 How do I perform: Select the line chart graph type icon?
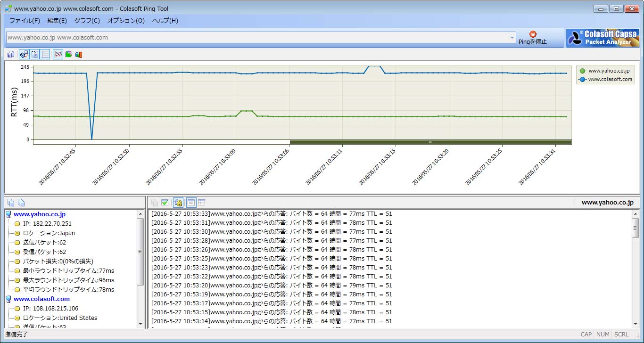58,55
